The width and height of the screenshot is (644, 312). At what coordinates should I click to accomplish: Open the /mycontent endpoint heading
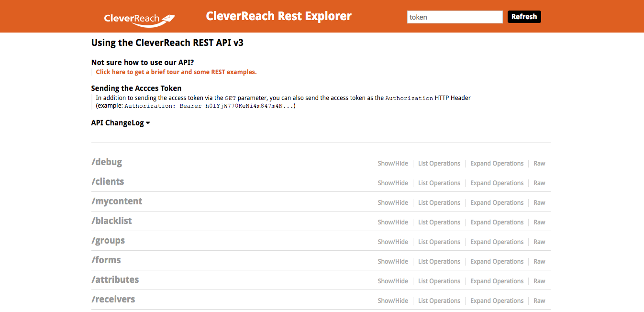(x=117, y=201)
